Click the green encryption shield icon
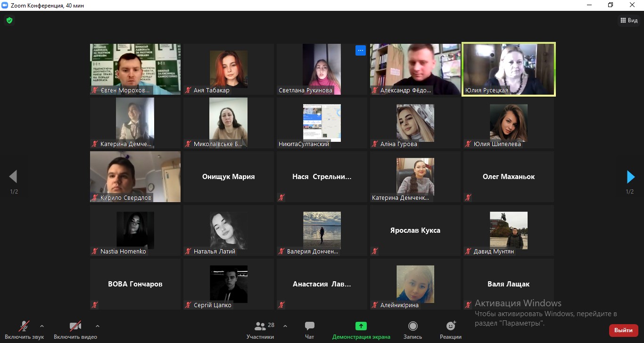Viewport: 644px width, 343px height. (x=9, y=20)
